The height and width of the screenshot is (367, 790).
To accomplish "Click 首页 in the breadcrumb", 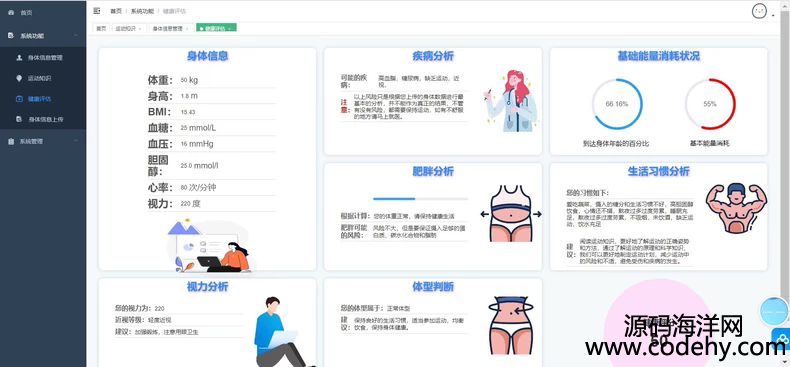I will click(x=116, y=11).
